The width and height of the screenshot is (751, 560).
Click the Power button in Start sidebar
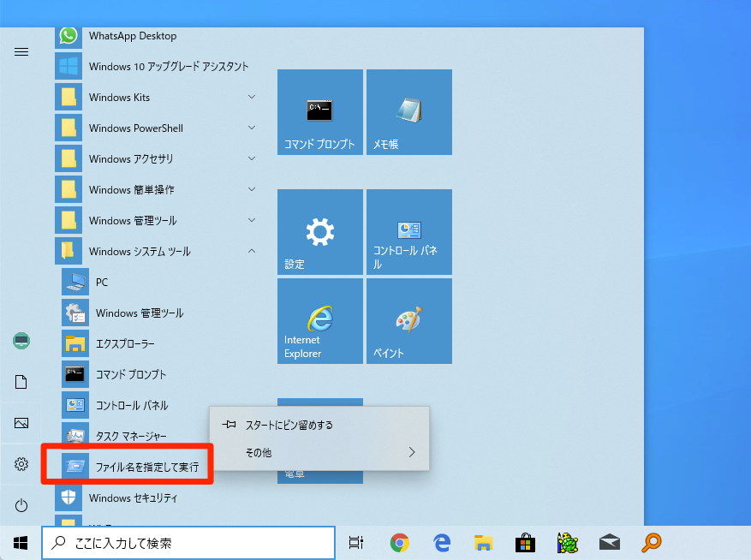[21, 505]
